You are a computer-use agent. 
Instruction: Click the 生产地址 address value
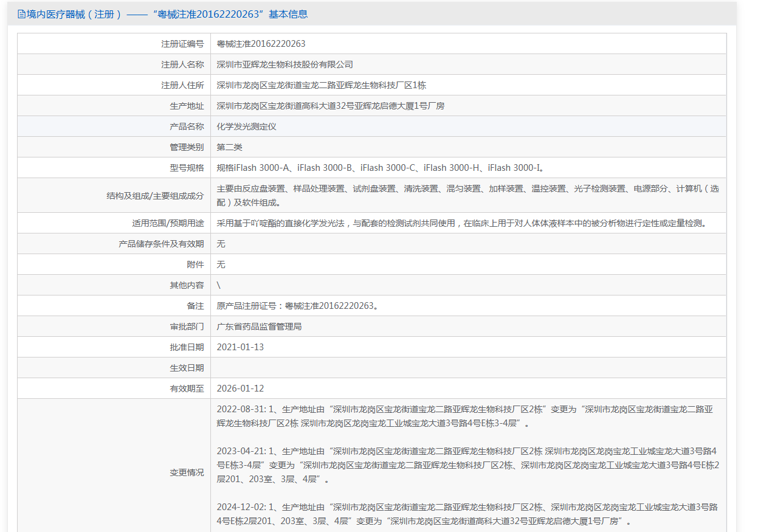pyautogui.click(x=330, y=106)
